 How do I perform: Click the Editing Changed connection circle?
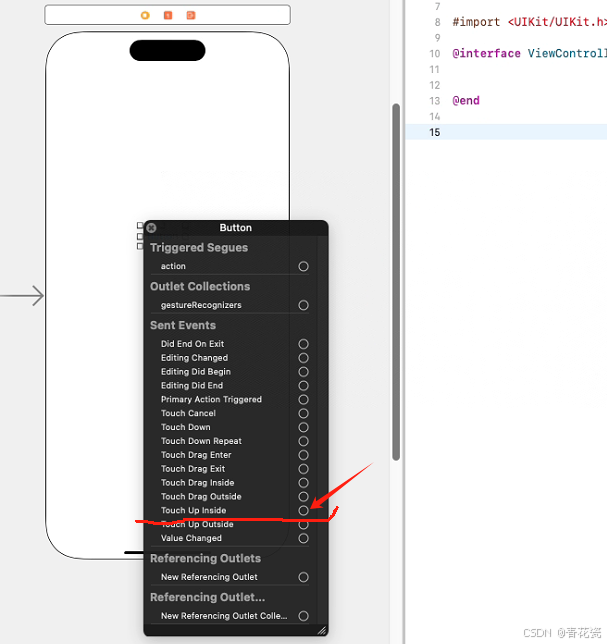pyautogui.click(x=304, y=358)
